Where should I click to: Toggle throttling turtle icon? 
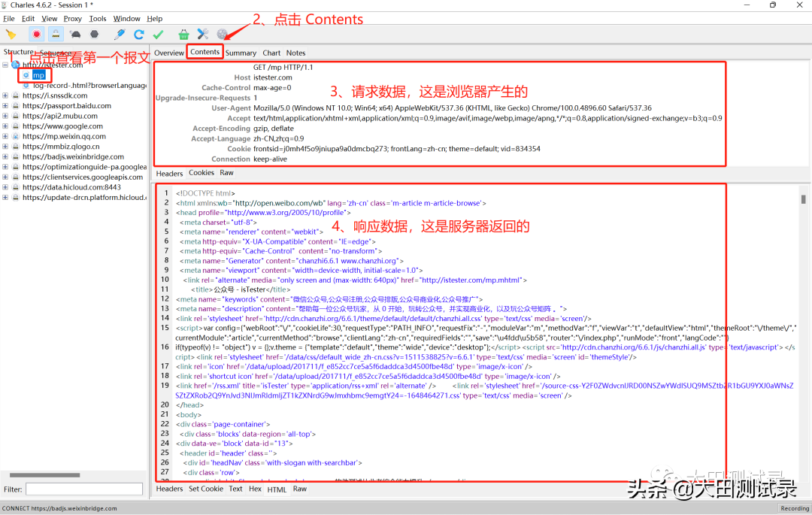point(75,34)
